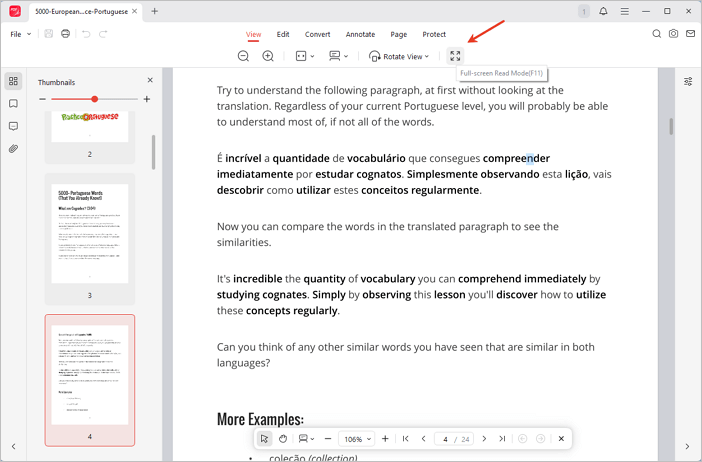Click the zoom out magnifier icon
The image size is (702, 462).
point(243,56)
